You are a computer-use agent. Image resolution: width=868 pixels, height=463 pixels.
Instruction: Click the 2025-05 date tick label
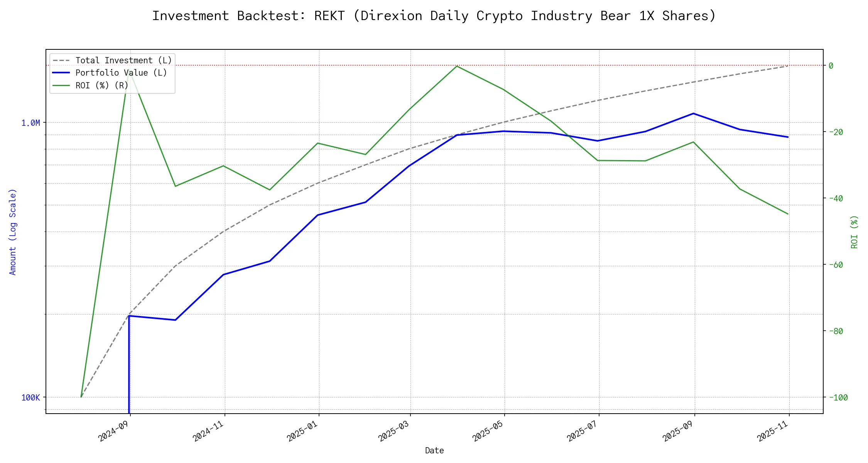coord(488,431)
